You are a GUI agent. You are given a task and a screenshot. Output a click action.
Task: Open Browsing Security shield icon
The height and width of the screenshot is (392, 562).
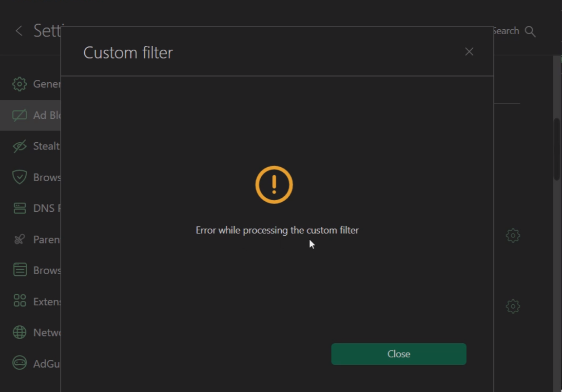(x=19, y=177)
